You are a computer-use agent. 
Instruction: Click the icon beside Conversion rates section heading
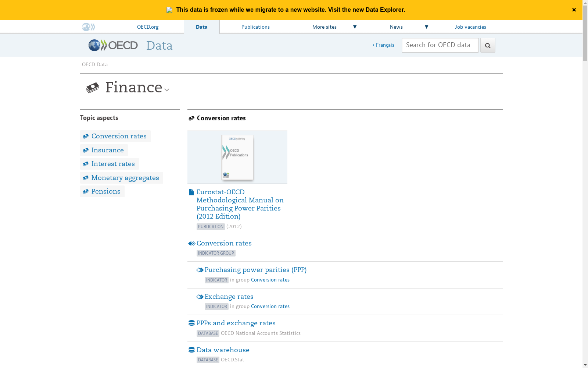pos(191,118)
